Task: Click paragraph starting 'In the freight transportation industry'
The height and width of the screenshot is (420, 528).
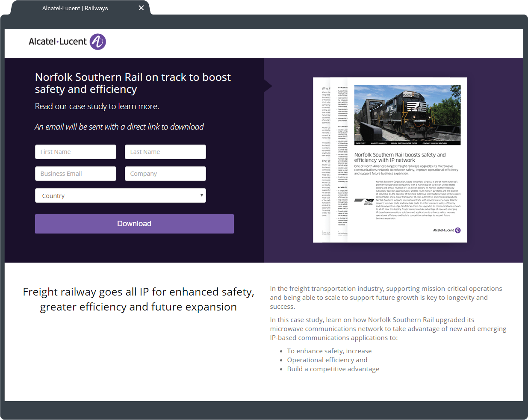Action: [386, 298]
